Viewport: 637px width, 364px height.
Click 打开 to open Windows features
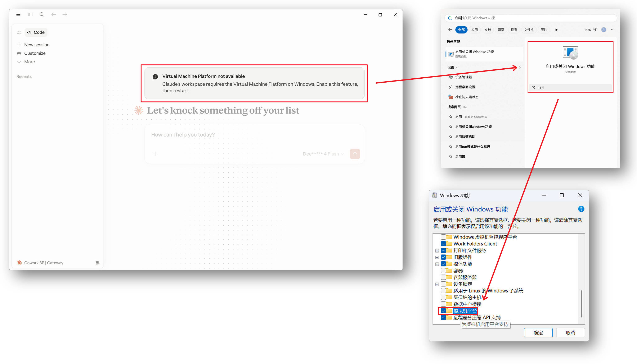541,88
